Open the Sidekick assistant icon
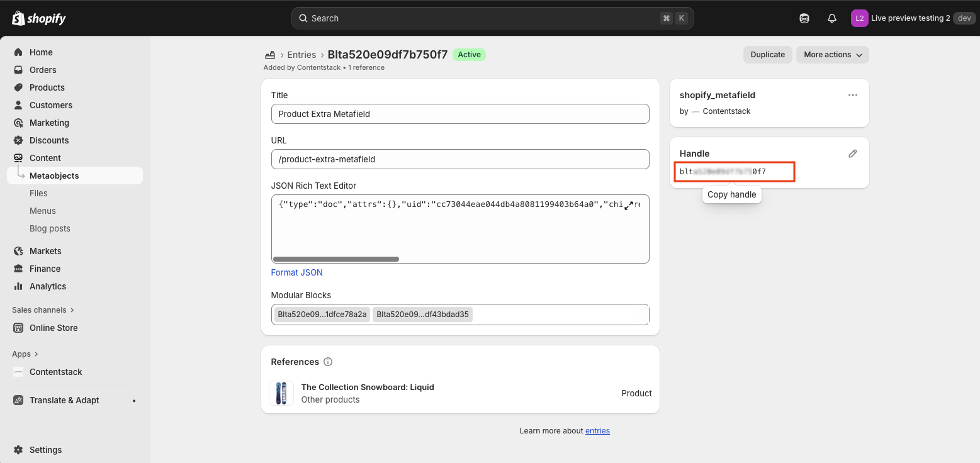The height and width of the screenshot is (463, 980). [x=804, y=18]
